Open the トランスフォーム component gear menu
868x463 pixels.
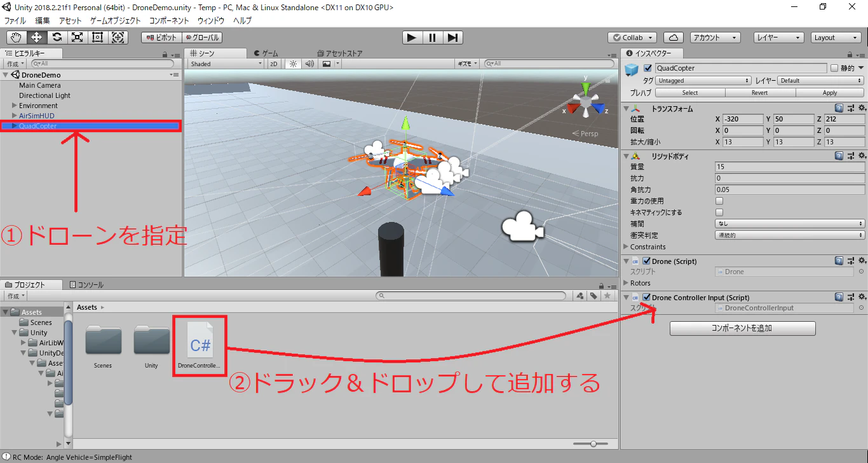tap(862, 109)
